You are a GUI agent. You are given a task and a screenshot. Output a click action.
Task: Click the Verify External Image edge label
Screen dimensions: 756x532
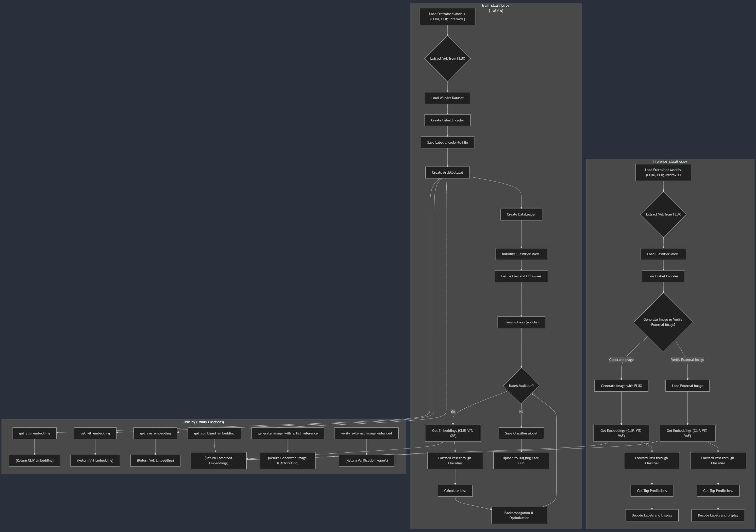tap(687, 360)
